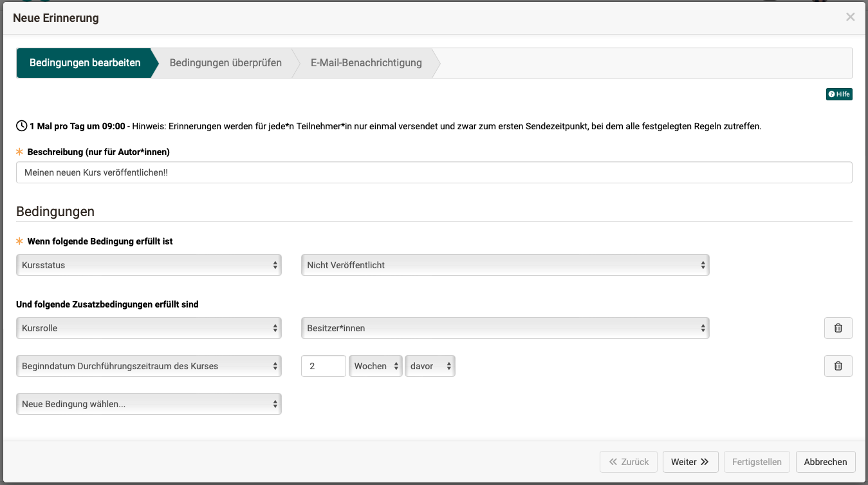Screen dimensions: 868x485
Task: Change the Besitzer*innen role selection
Action: point(504,328)
